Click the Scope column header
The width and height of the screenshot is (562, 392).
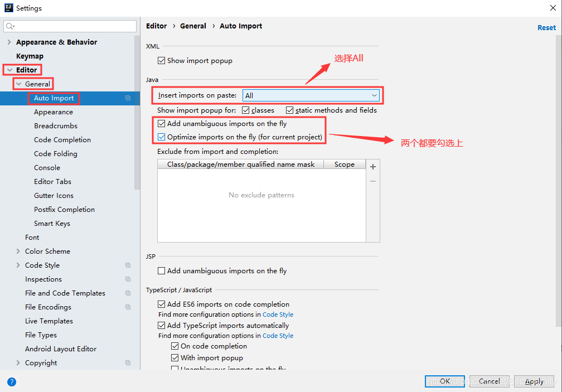pyautogui.click(x=345, y=164)
